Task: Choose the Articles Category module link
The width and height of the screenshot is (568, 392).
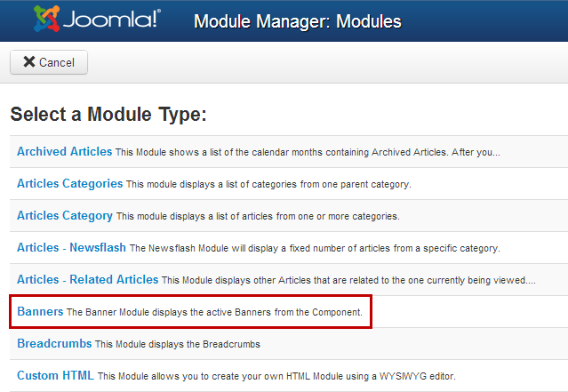Action: coord(65,216)
